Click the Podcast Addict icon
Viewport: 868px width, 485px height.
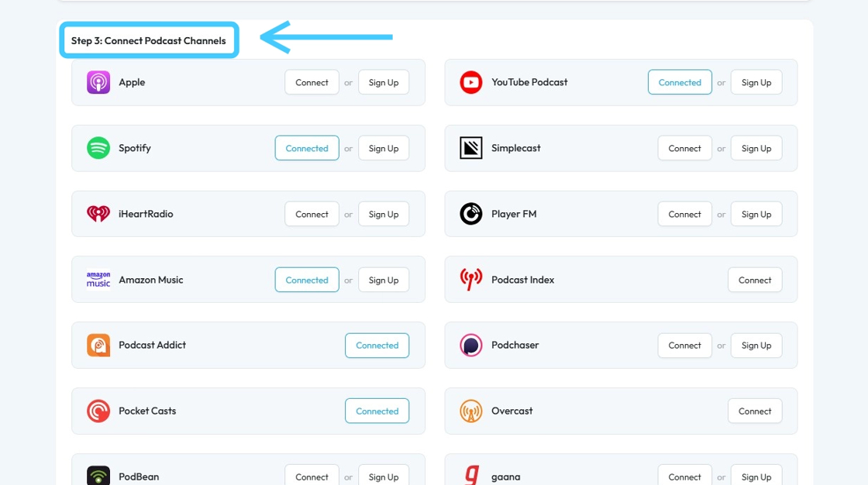pos(98,345)
